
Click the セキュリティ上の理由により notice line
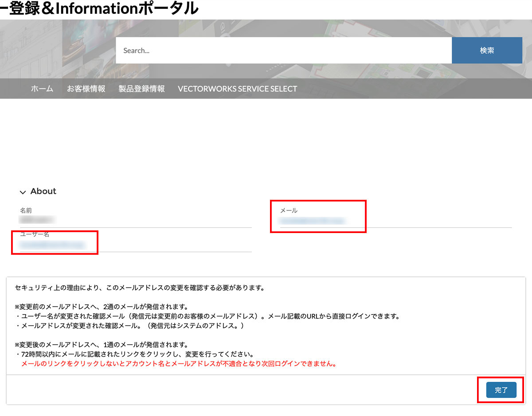(140, 288)
